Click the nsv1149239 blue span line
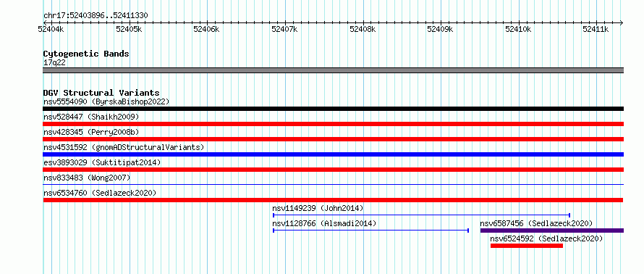 (421, 215)
